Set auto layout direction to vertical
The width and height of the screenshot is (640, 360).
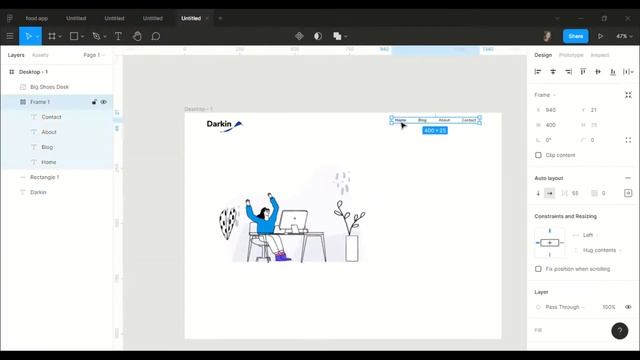[x=538, y=193]
